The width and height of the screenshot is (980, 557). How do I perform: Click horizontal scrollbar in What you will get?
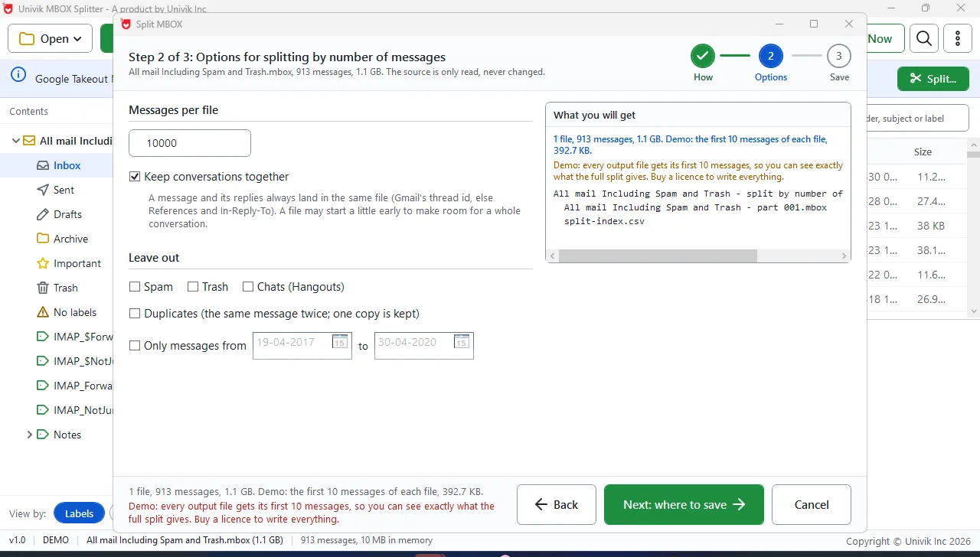[x=658, y=256]
